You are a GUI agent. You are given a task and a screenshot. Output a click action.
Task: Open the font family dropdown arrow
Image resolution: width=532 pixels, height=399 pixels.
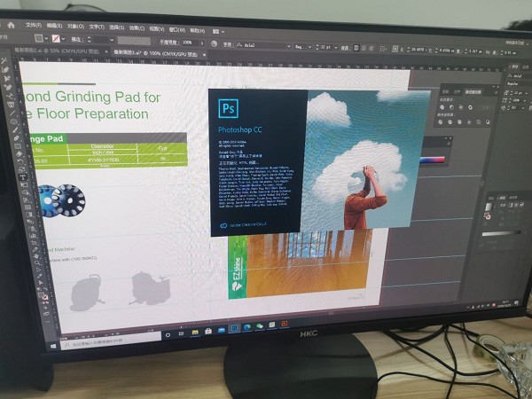pyautogui.click(x=289, y=46)
